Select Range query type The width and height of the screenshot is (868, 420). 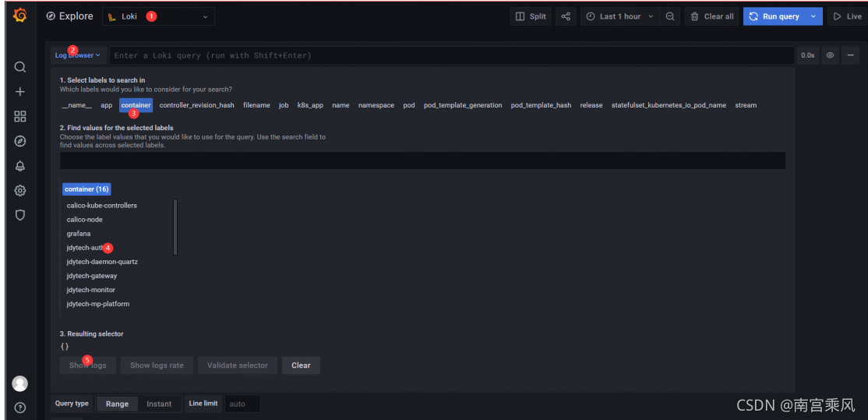(x=118, y=404)
